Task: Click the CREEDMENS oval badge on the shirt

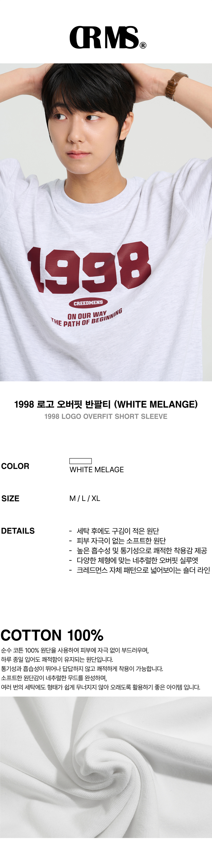Action: tap(88, 303)
